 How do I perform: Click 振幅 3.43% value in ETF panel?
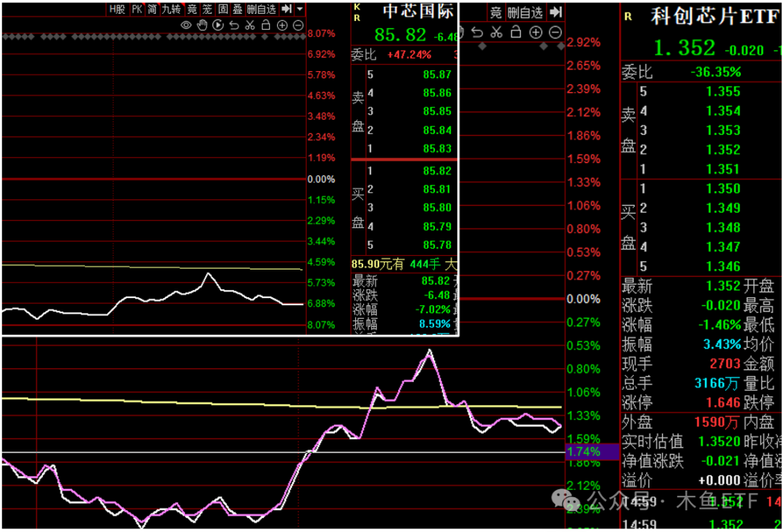722,344
